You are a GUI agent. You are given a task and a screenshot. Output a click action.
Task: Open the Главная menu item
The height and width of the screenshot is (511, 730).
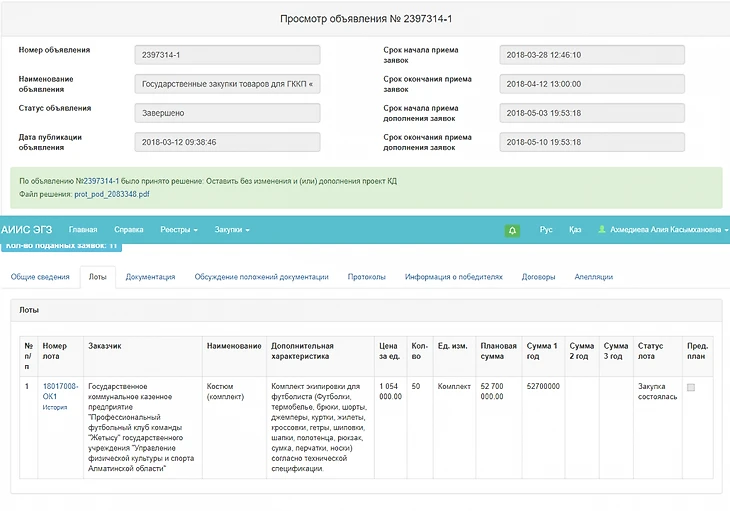(83, 230)
